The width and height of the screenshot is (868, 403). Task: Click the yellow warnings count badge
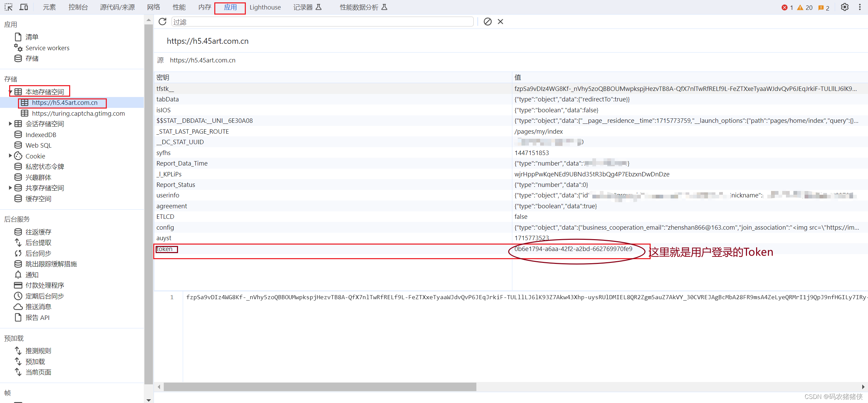[805, 7]
